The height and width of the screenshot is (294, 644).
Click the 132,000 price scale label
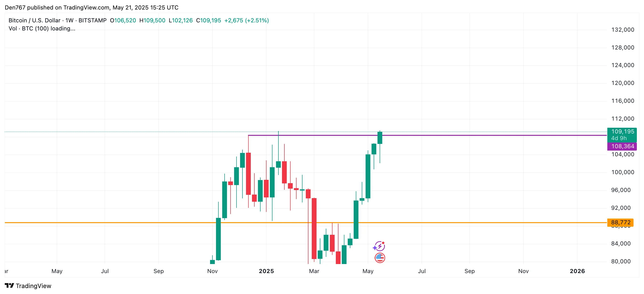(x=623, y=30)
